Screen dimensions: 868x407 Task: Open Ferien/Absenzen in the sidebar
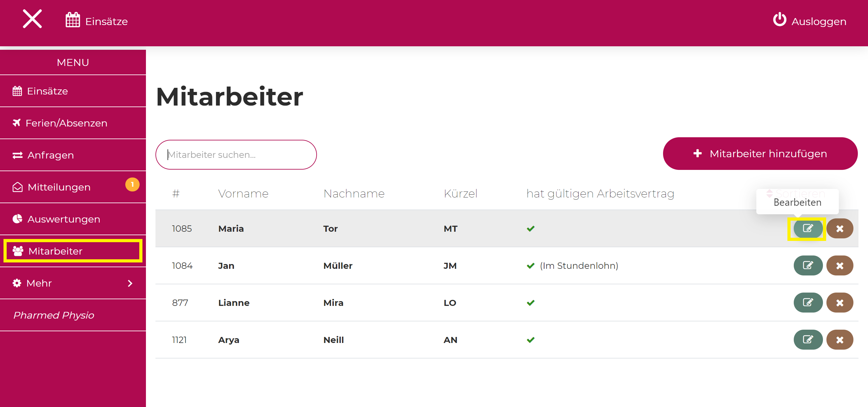tap(66, 123)
